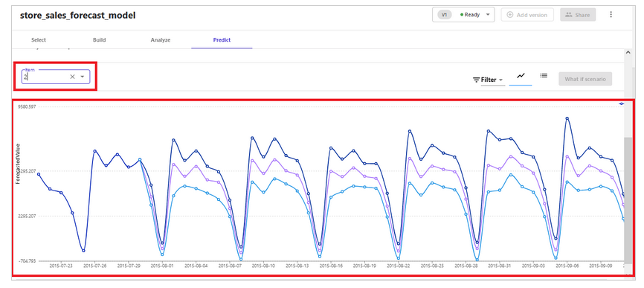This screenshot has height=288, width=644.
Task: Open the Analyze tab
Action: click(160, 40)
